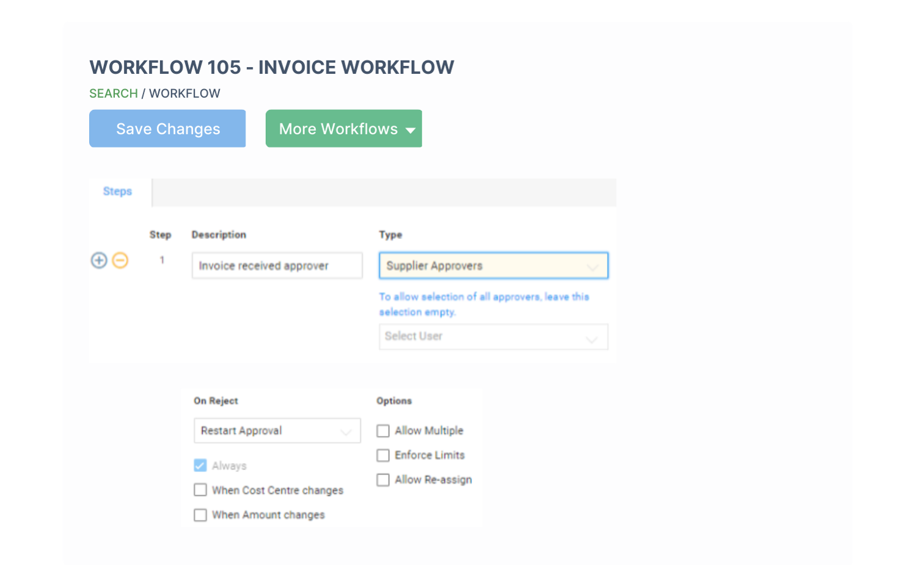916x588 pixels.
Task: Click the blue approver selection hint text
Action: [484, 304]
